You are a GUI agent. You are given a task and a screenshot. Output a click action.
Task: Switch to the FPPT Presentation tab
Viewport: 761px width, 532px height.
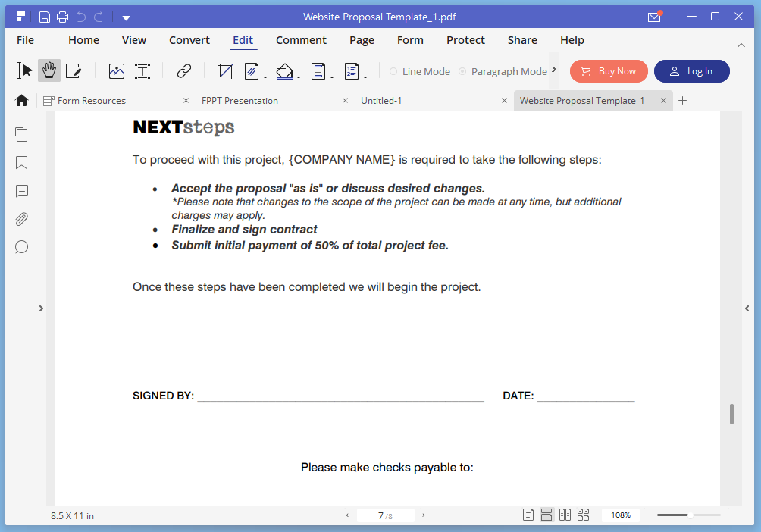[x=240, y=100]
